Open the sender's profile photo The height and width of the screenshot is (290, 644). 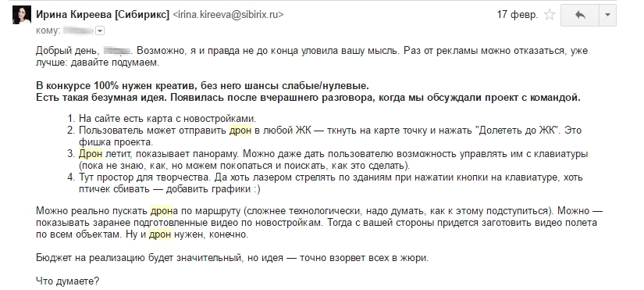coord(22,15)
